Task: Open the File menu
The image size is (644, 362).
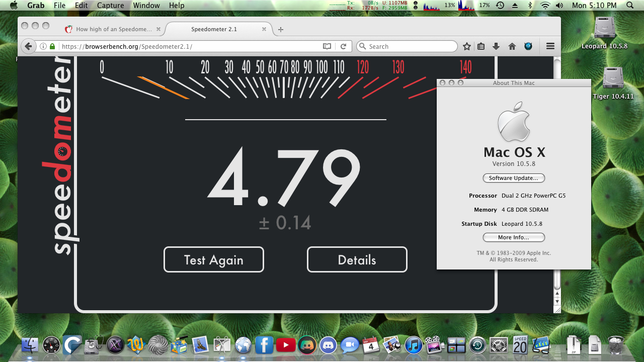Action: click(x=59, y=6)
